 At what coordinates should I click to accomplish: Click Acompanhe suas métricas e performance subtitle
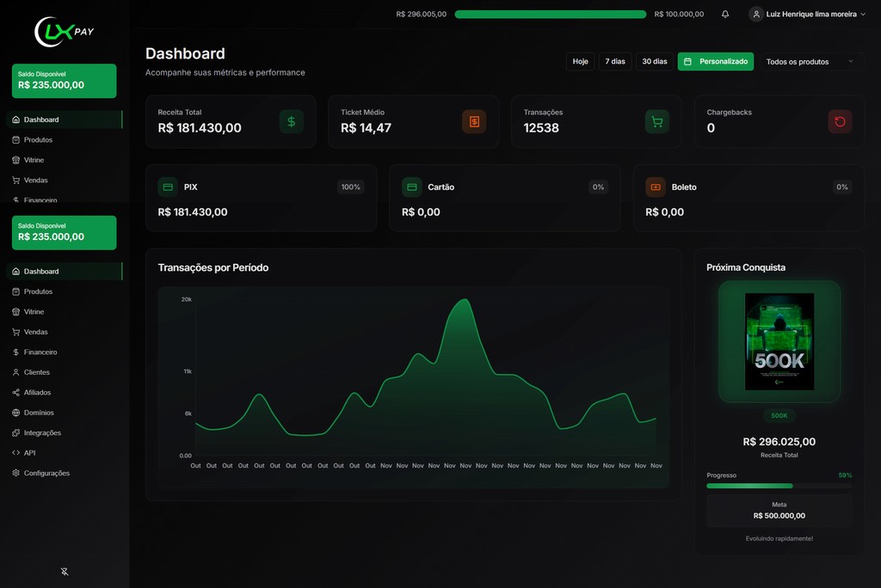tap(225, 72)
